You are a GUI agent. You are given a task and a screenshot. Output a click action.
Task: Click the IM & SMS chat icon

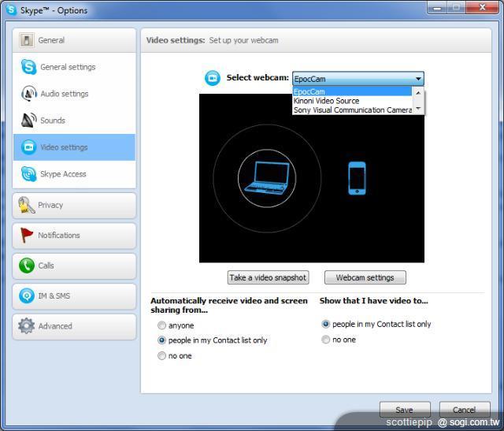click(x=26, y=296)
